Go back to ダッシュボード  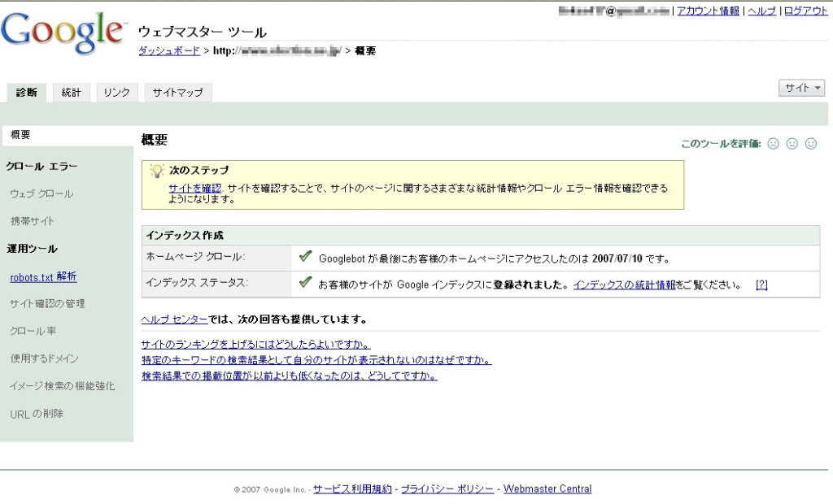[x=169, y=51]
